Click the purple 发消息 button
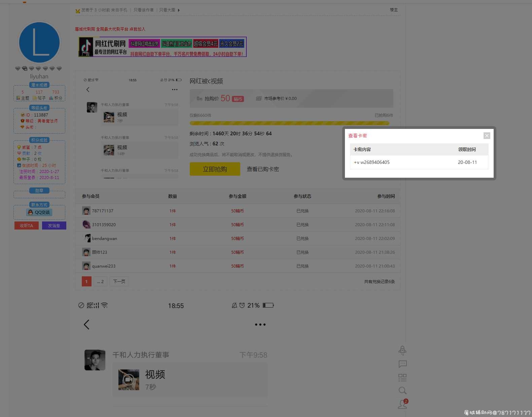This screenshot has height=417, width=532. [54, 225]
